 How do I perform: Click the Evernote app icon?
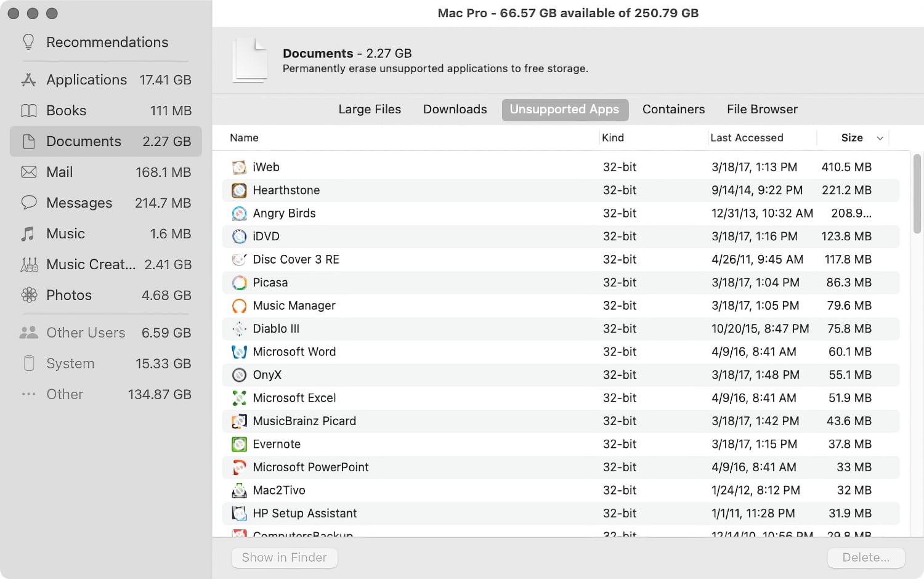[239, 443]
